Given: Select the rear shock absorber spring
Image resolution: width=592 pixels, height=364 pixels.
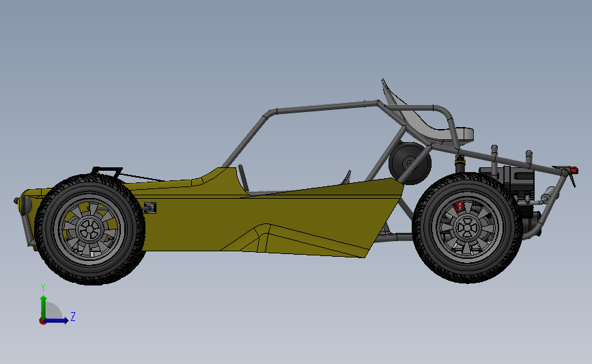Looking at the screenshot, I should click(460, 163).
